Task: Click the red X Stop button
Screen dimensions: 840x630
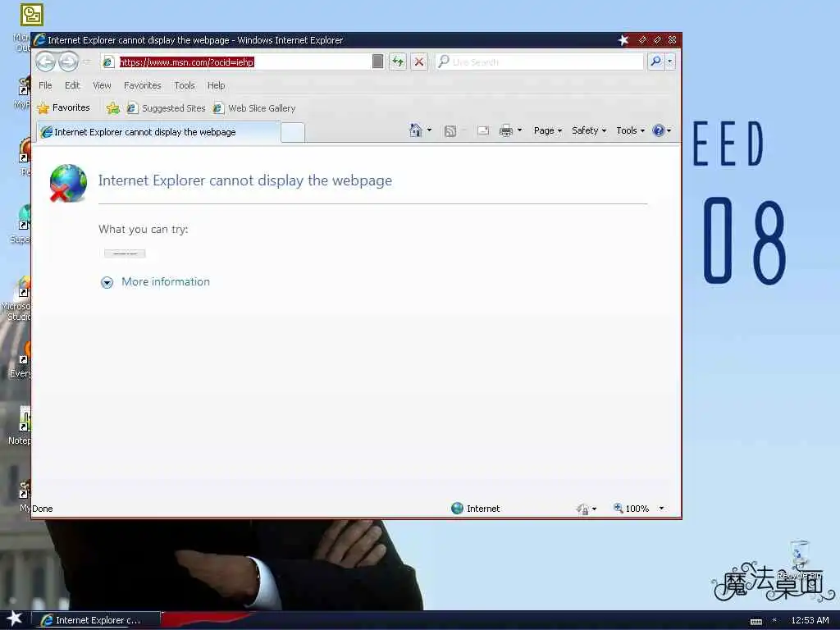Action: click(x=419, y=62)
